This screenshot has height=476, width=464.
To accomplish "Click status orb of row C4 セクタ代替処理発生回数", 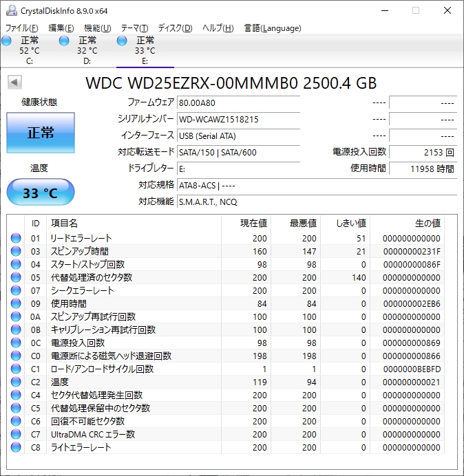I will tap(16, 395).
